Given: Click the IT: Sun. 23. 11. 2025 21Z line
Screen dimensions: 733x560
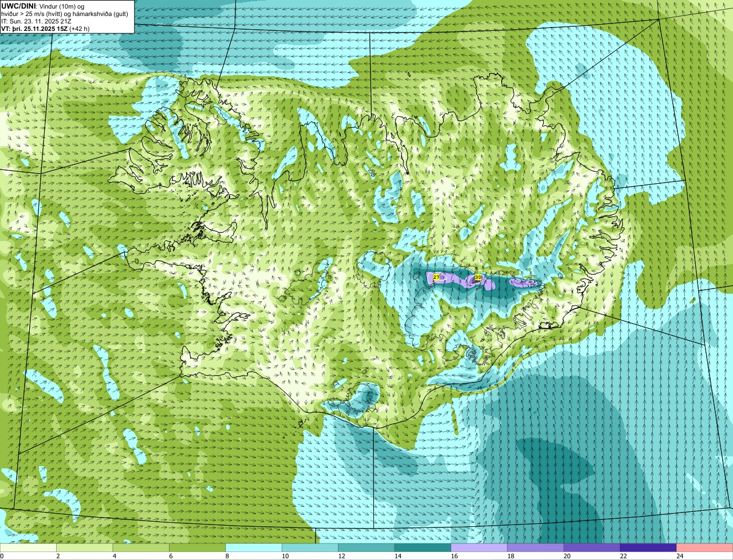Looking at the screenshot, I should (x=36, y=21).
